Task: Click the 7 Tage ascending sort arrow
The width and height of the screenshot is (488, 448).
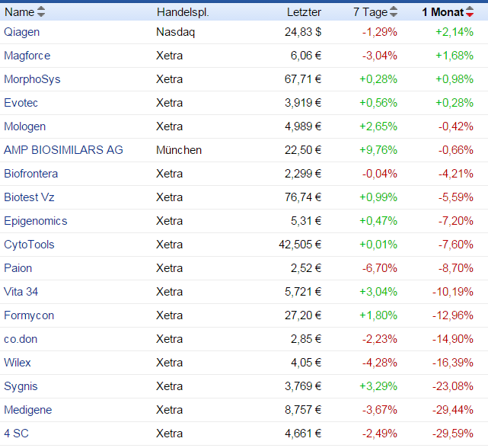Action: click(x=394, y=8)
